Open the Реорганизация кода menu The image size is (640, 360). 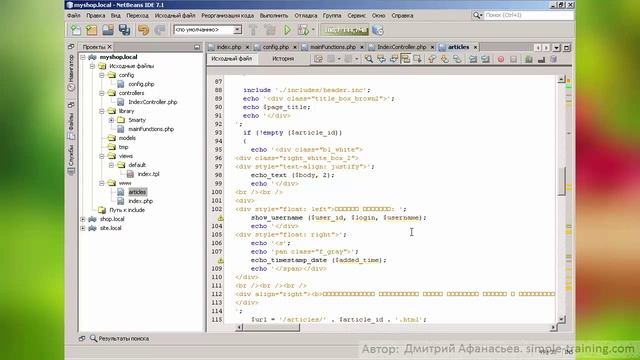227,16
